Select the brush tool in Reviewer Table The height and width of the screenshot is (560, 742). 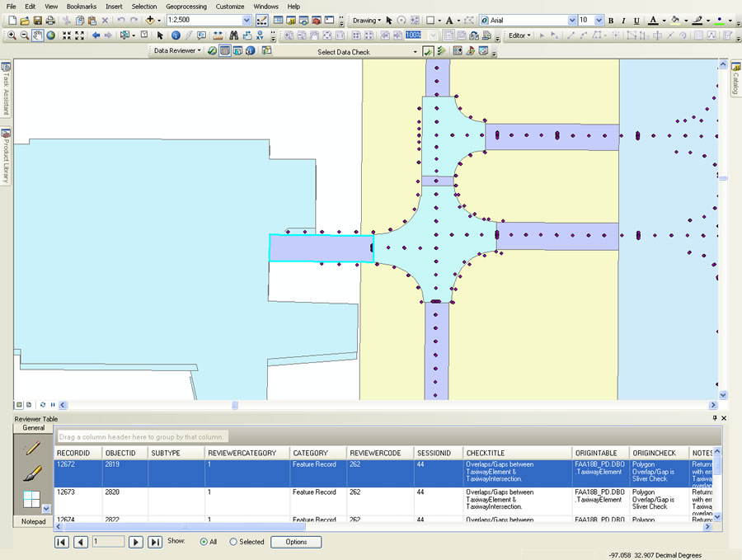click(x=32, y=473)
